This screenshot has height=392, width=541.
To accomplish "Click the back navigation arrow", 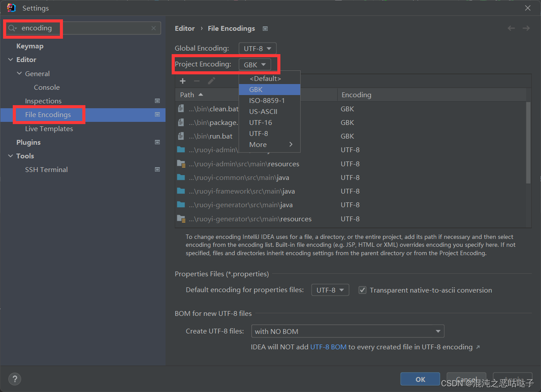I will [x=511, y=28].
